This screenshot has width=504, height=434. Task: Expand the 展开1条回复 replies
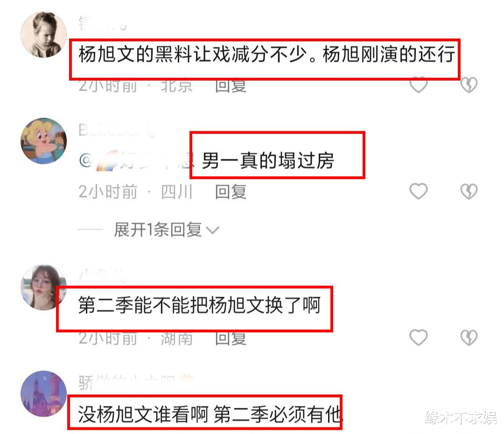[x=158, y=230]
